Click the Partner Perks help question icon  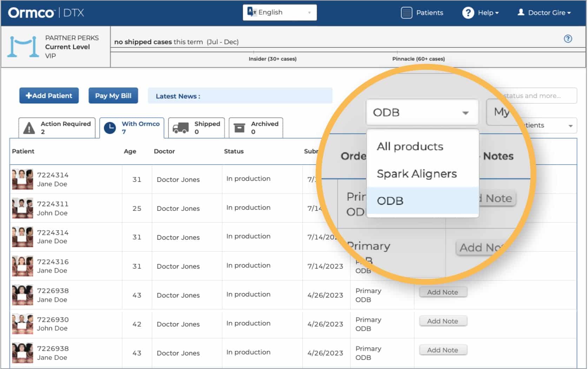tap(568, 39)
